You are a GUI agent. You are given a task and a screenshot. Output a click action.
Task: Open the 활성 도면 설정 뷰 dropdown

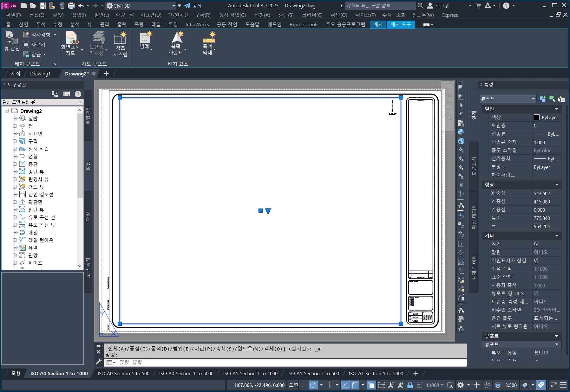(42, 102)
